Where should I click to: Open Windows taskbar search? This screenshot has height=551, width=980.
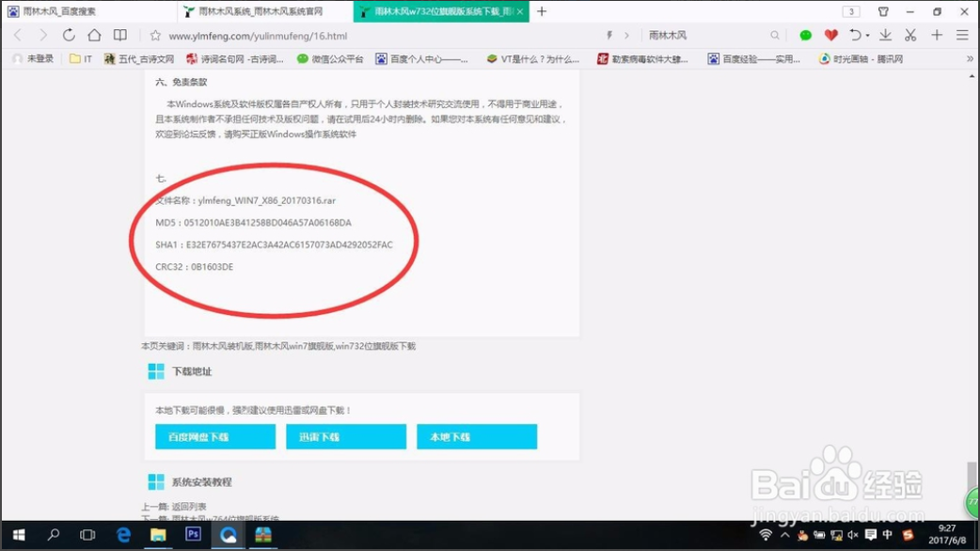coord(54,535)
